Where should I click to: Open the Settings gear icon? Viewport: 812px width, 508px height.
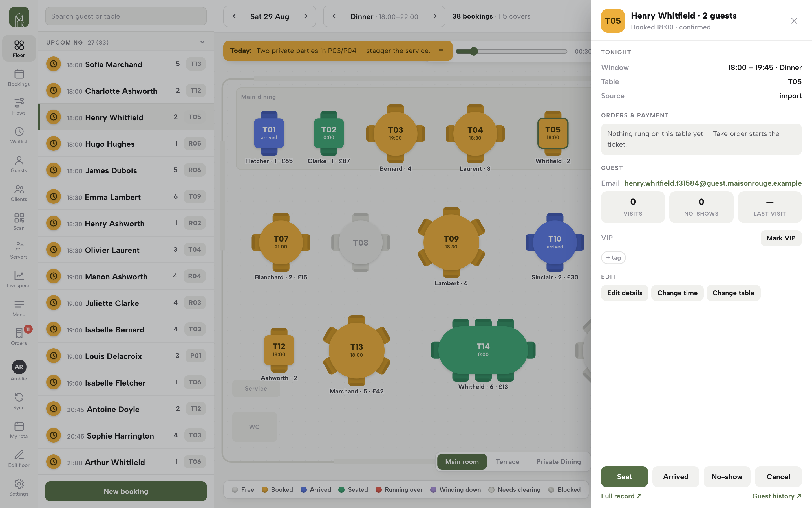point(19,488)
